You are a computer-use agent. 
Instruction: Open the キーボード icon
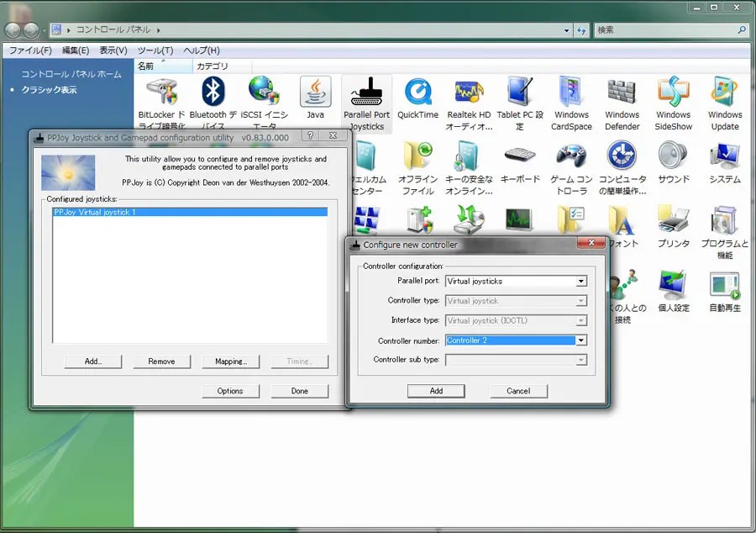coord(520,164)
